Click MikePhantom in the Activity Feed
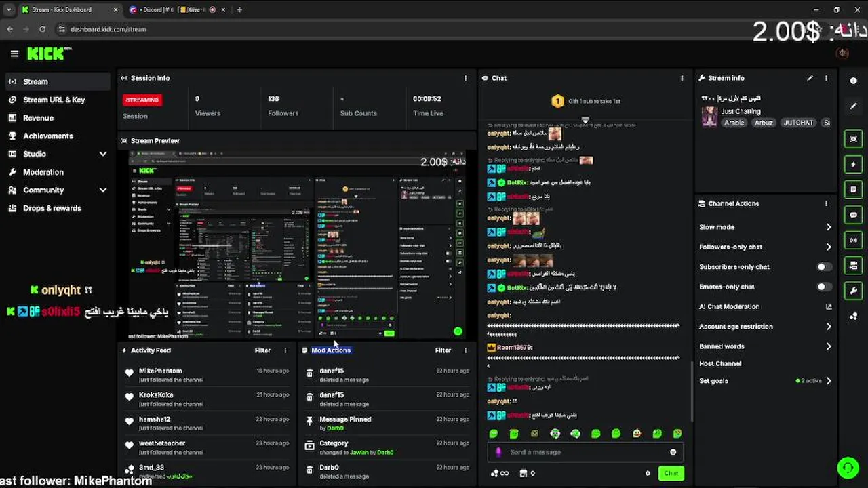 click(x=160, y=371)
